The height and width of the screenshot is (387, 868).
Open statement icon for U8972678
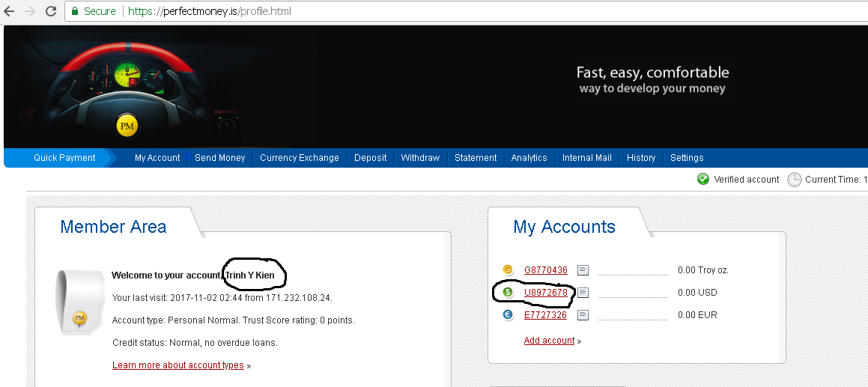[x=583, y=293]
